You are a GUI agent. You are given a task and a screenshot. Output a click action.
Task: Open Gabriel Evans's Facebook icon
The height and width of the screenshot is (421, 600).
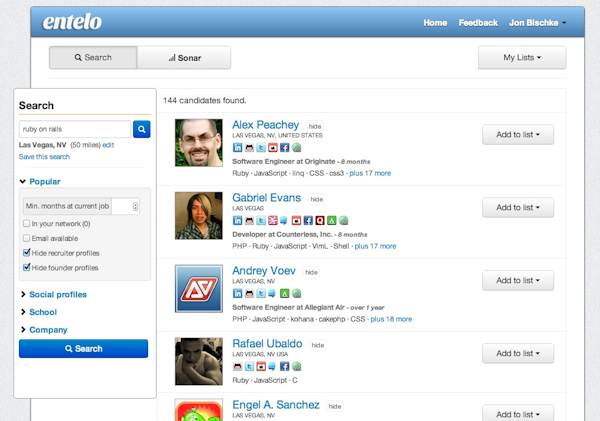point(308,220)
